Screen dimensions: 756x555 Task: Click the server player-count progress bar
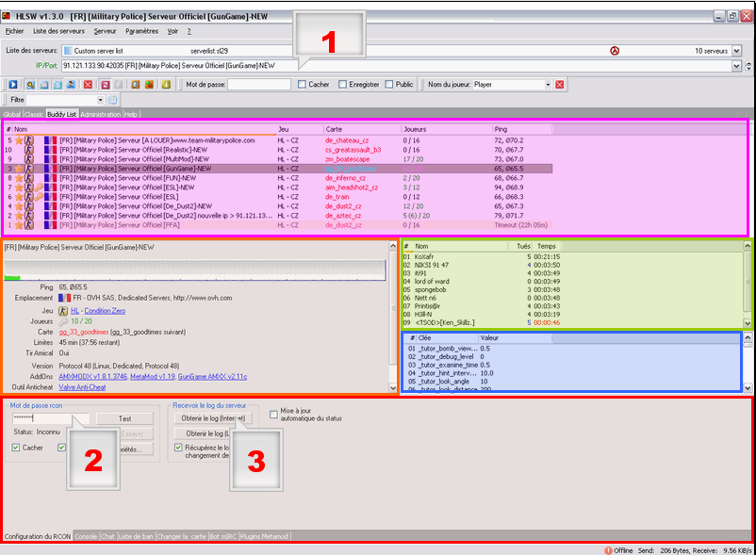pyautogui.click(x=194, y=269)
